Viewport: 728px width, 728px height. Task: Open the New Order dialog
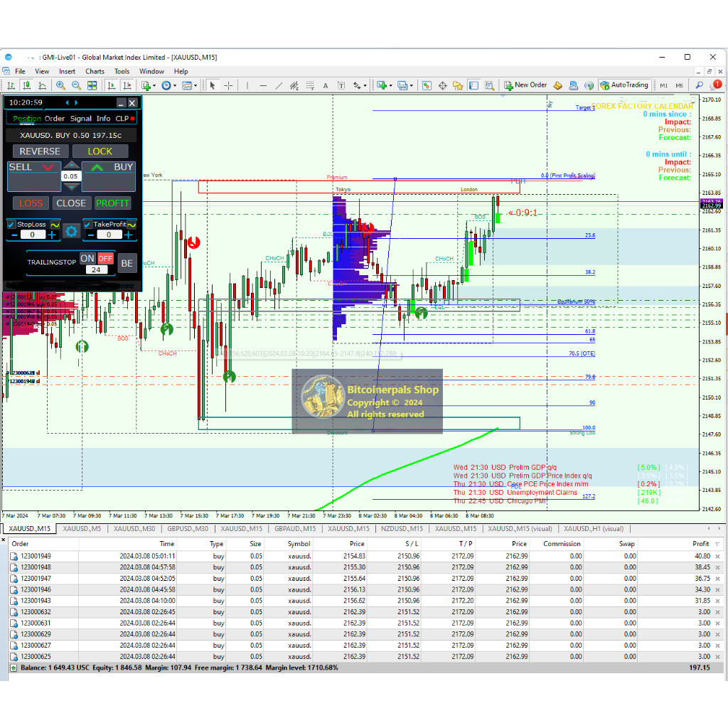[525, 85]
